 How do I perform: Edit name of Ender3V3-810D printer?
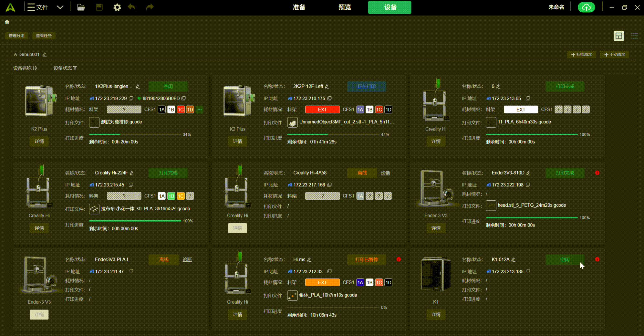[x=528, y=173]
